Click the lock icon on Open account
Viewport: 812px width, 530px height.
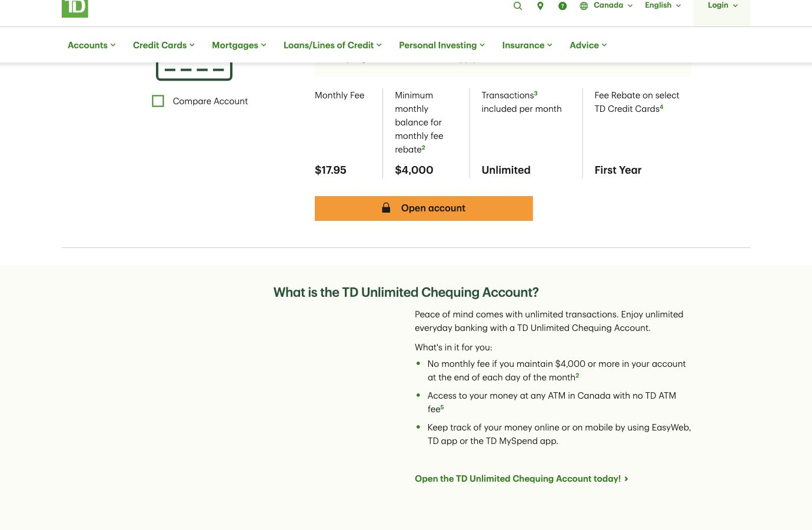(386, 208)
